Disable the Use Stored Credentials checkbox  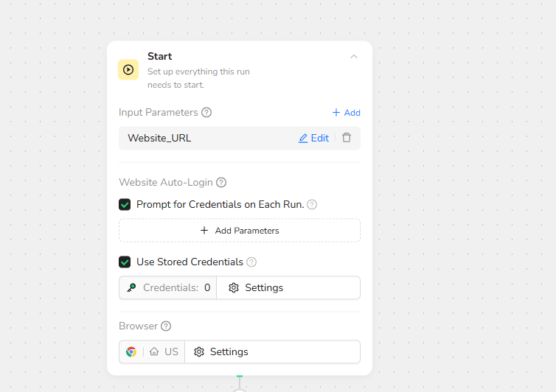click(x=125, y=262)
